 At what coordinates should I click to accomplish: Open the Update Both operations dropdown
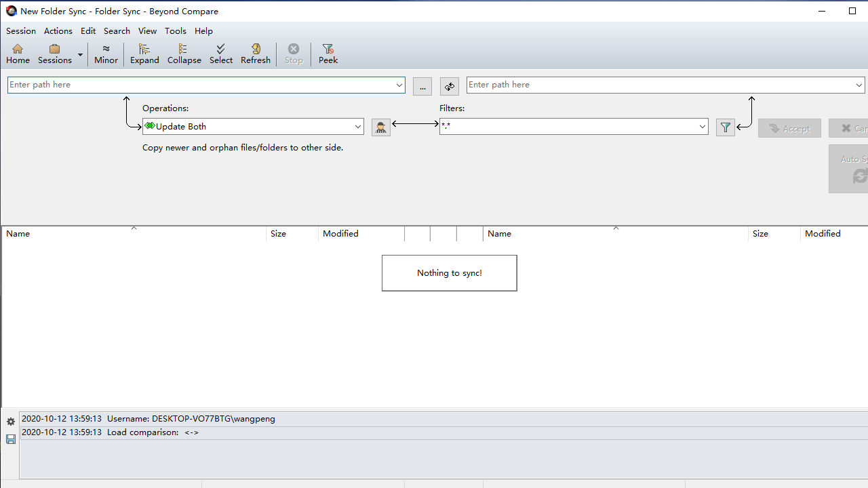click(358, 127)
